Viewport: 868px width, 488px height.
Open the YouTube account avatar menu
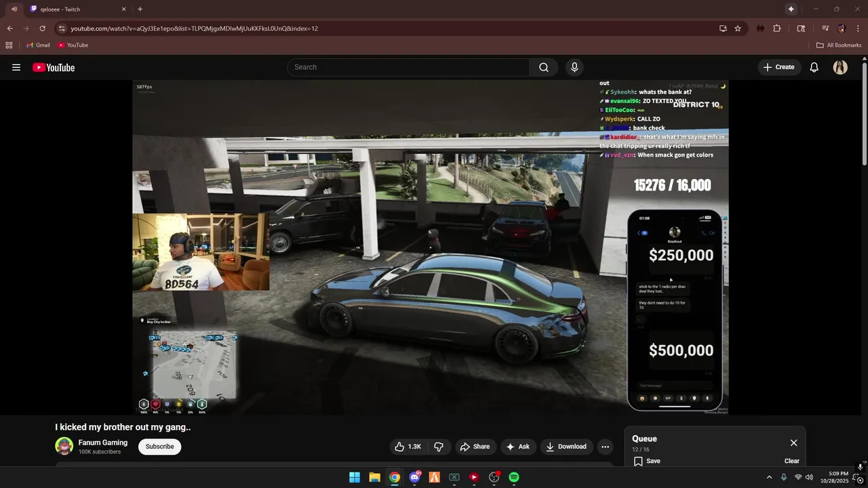(x=840, y=67)
